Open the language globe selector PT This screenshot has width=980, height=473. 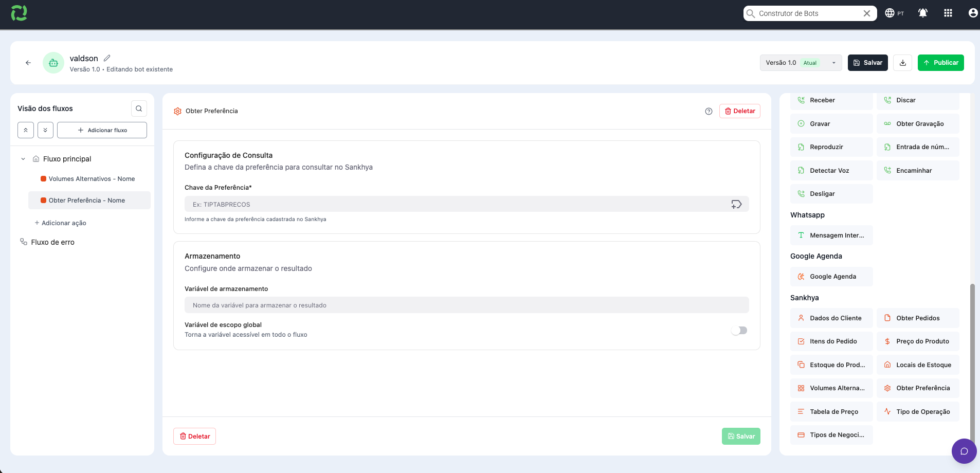tap(895, 13)
